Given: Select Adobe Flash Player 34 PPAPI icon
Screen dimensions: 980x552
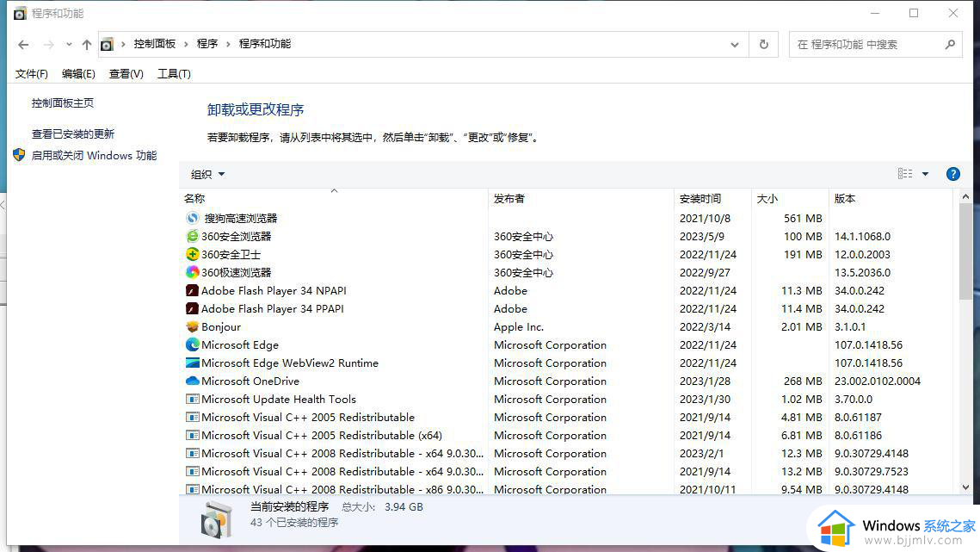Looking at the screenshot, I should coord(193,308).
